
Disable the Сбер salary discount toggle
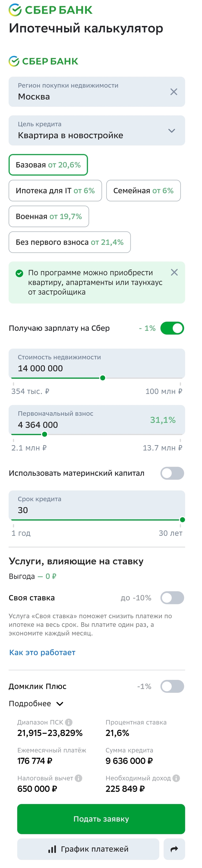coord(172,328)
